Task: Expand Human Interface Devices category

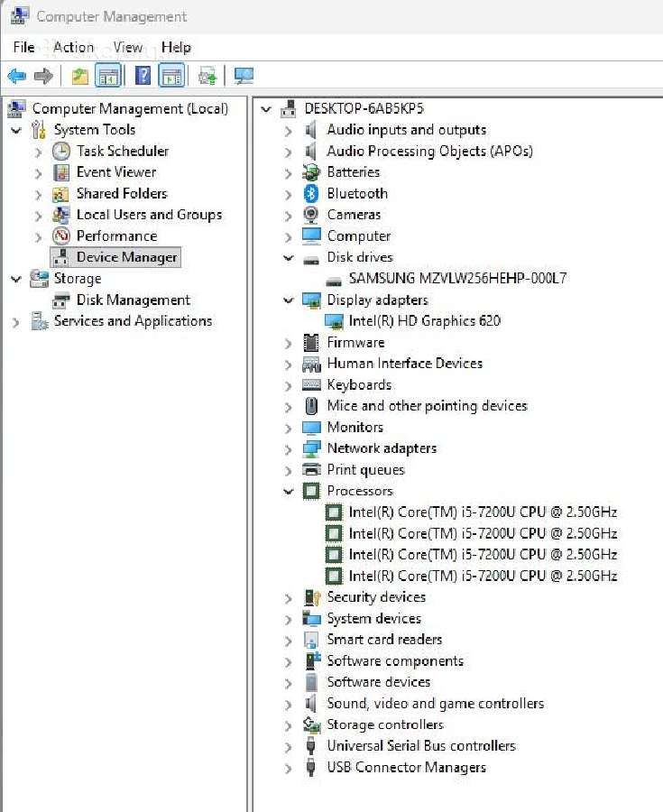Action: [289, 364]
